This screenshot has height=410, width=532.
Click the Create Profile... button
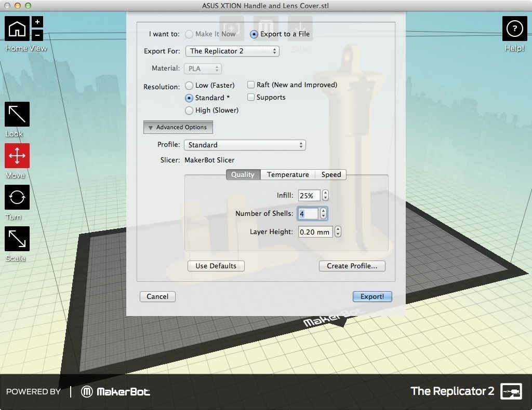point(352,266)
